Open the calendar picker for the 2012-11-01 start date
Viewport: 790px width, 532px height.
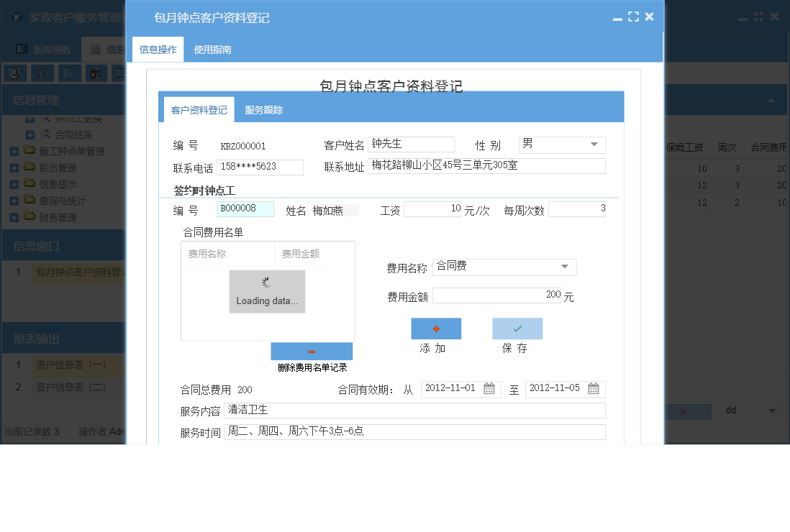489,389
